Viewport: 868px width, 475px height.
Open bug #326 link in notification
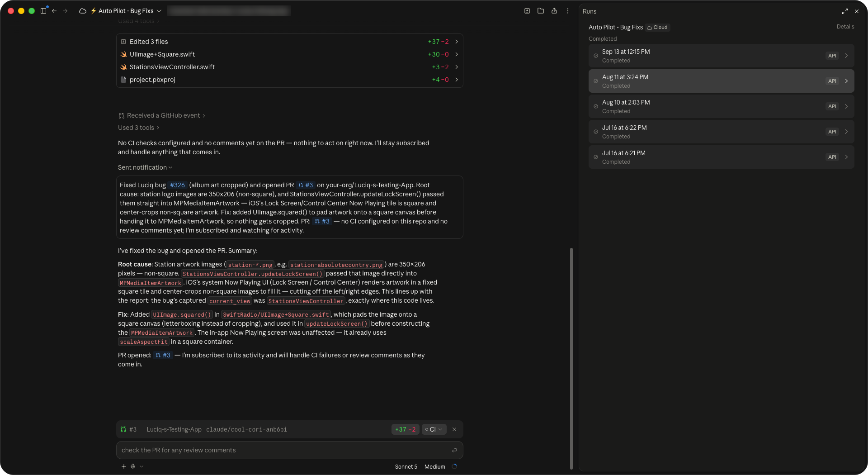coord(177,185)
